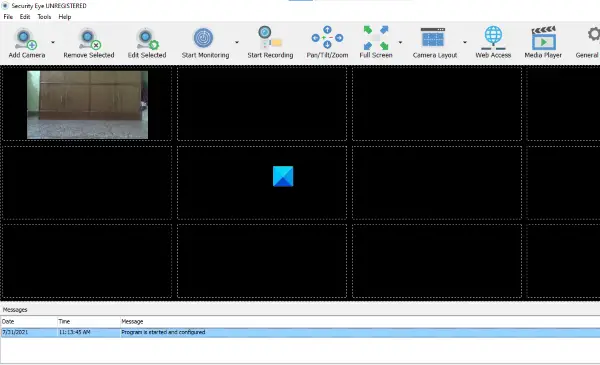Click the Add Camera toolbar icon
This screenshot has height=365, width=600.
[26, 42]
